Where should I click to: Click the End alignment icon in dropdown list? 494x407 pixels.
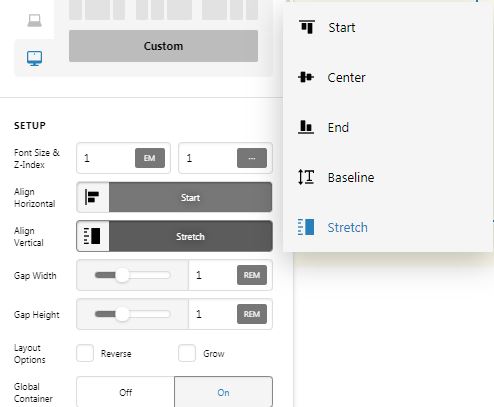(306, 127)
